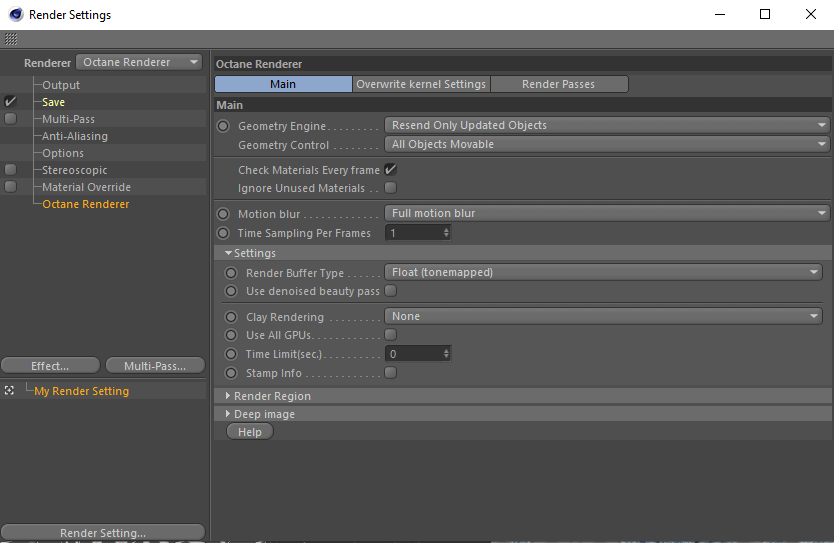Click Motion blur animation dot
This screenshot has width=834, height=543.
[x=223, y=214]
